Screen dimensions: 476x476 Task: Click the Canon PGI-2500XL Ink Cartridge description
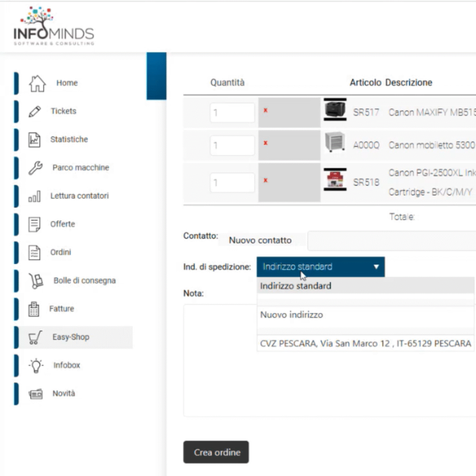point(432,182)
